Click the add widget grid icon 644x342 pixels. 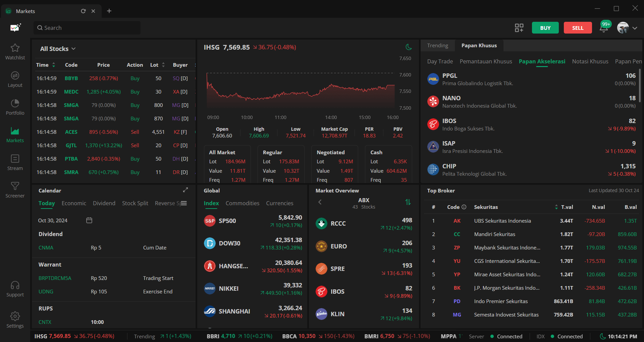tap(519, 28)
